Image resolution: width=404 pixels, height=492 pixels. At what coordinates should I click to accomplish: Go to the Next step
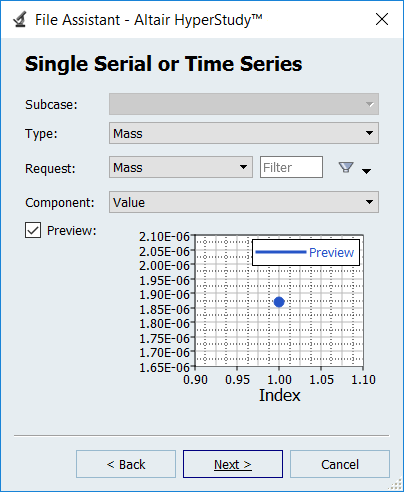[x=233, y=464]
